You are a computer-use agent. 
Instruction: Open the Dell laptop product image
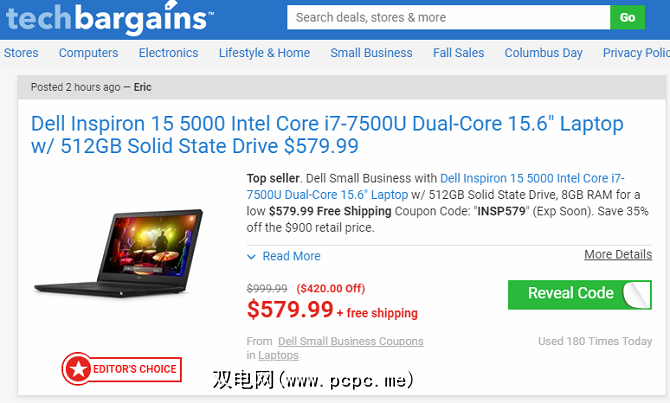click(119, 253)
